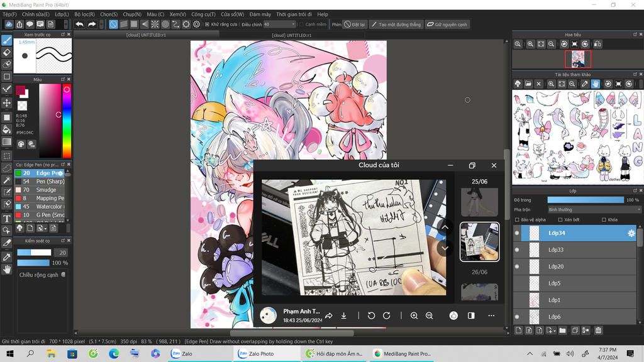
Task: Click Tạo một đường thẳng button
Action: point(396,25)
